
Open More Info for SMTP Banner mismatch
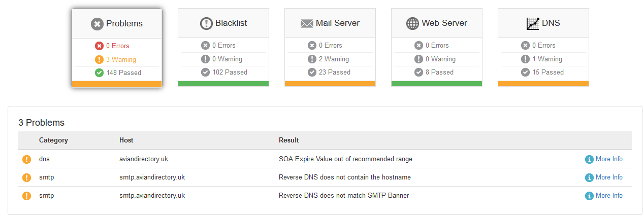tap(608, 196)
